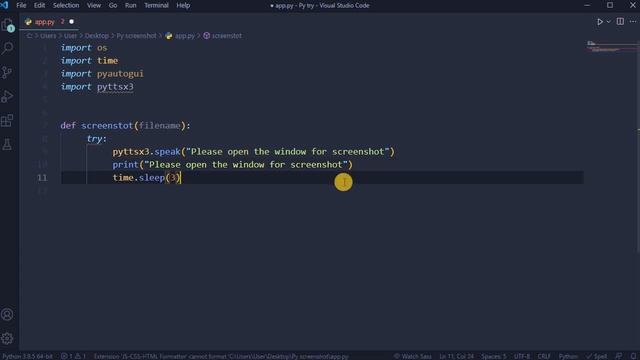Viewport: 640px width, 360px height.
Task: Click the 'import pyautogui' line
Action: tap(102, 74)
